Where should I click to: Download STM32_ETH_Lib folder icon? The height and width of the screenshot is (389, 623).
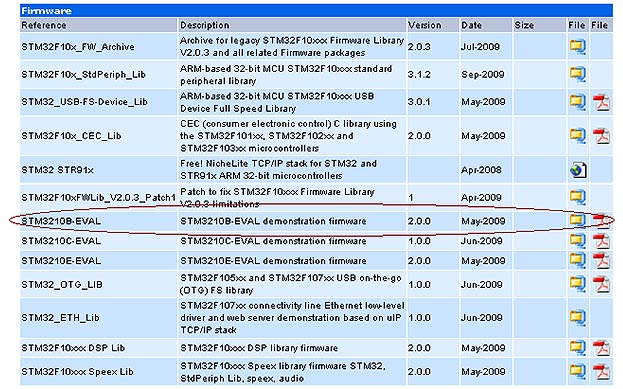578,317
